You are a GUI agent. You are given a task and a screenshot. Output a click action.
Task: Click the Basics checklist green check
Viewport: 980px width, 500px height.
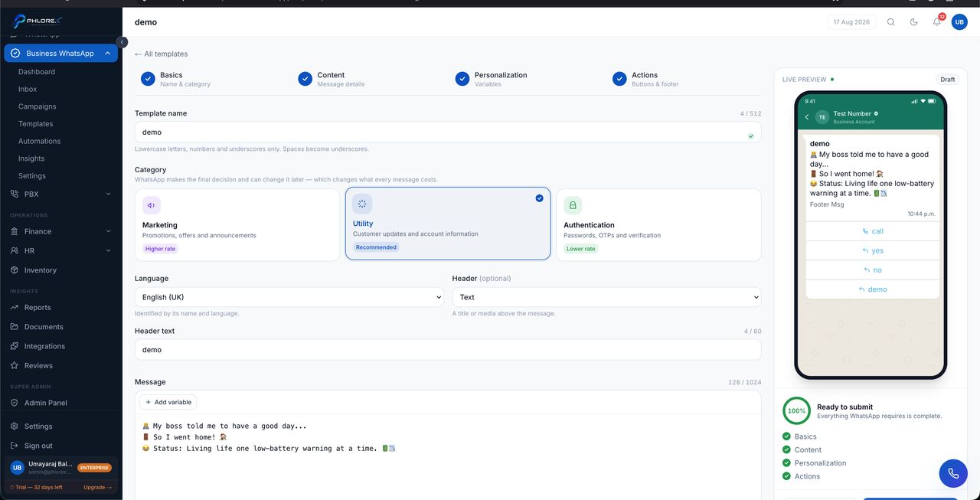click(786, 436)
